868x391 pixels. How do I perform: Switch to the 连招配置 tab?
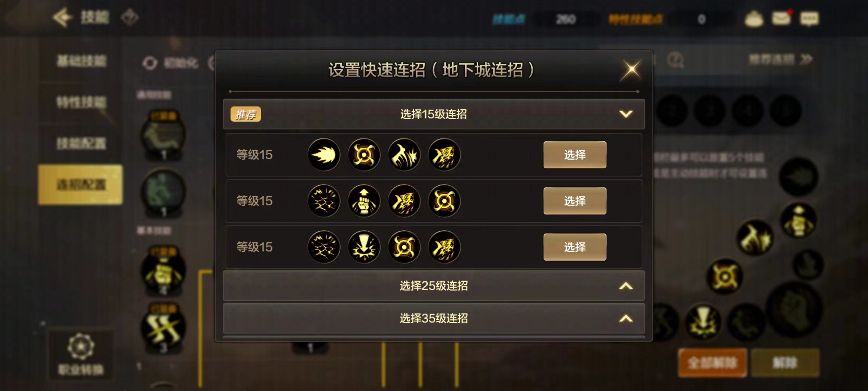point(80,185)
